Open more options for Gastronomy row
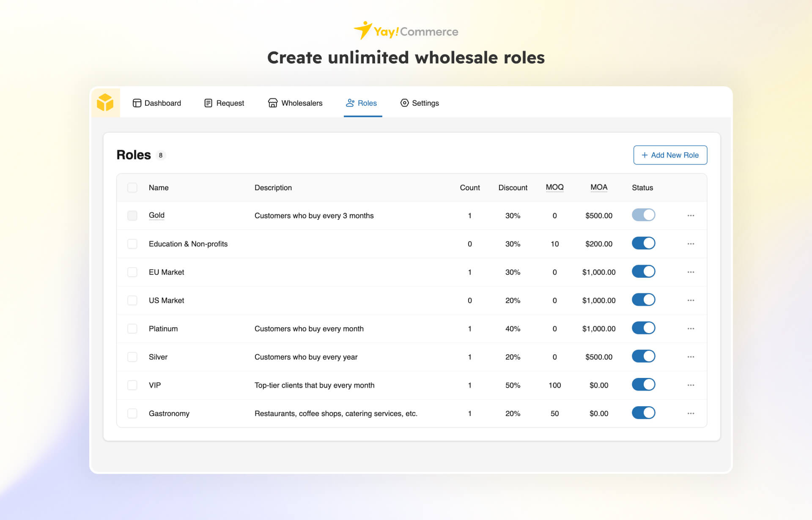Image resolution: width=812 pixels, height=520 pixels. (691, 413)
